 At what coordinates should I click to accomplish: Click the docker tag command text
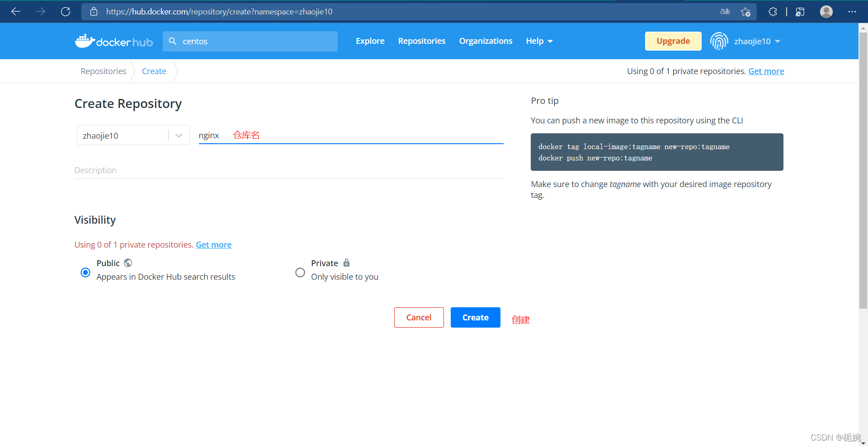pyautogui.click(x=634, y=147)
